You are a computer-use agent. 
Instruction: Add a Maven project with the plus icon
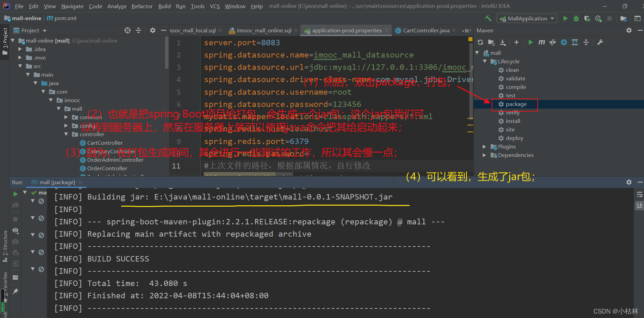coord(516,42)
